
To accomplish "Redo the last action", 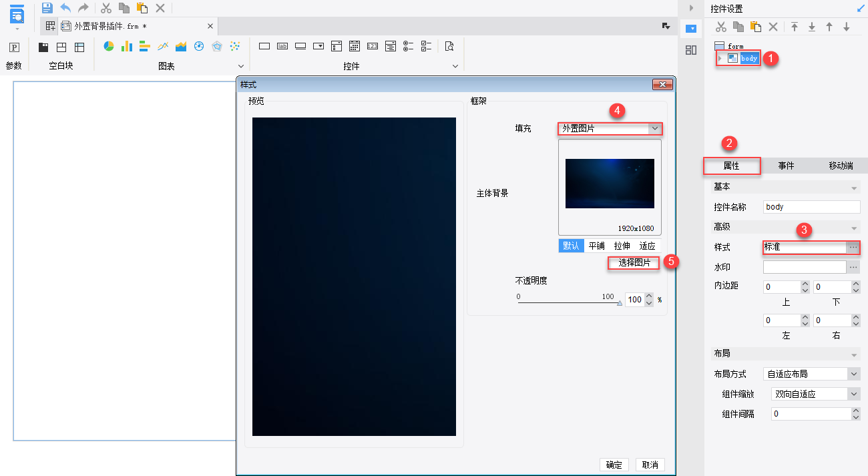I will tap(83, 8).
